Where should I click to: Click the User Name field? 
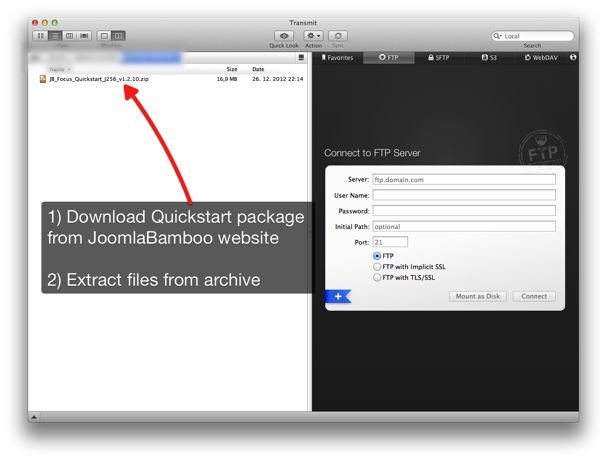pyautogui.click(x=464, y=195)
